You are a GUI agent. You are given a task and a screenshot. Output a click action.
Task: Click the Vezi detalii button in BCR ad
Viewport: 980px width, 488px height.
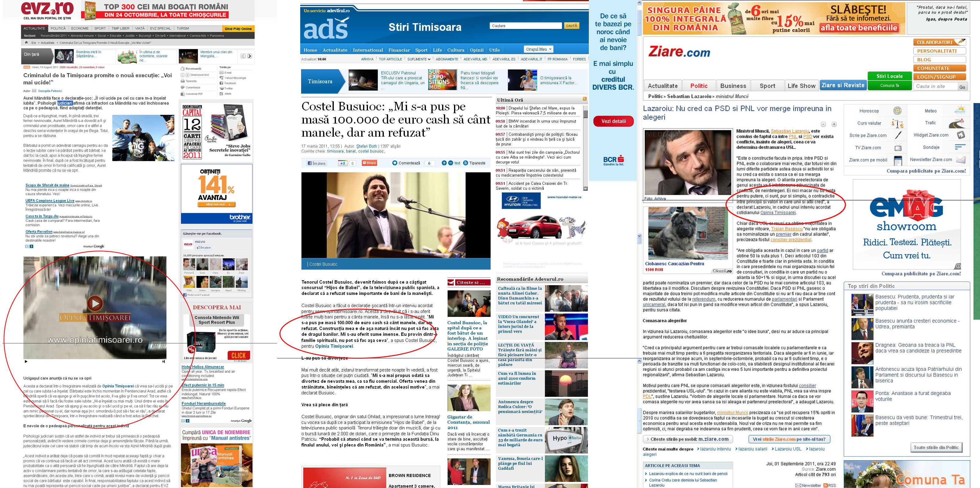point(613,121)
